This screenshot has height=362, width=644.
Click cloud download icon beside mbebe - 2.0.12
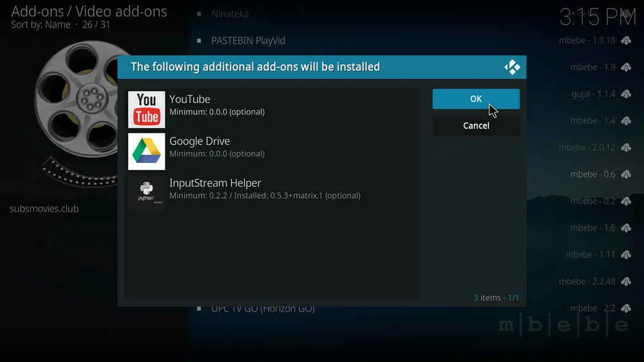tap(626, 148)
